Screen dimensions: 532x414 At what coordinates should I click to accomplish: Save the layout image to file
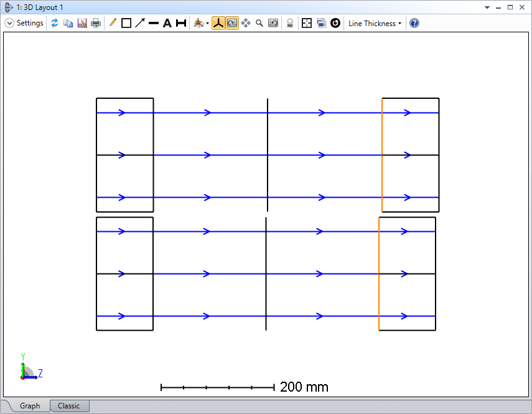(x=82, y=23)
